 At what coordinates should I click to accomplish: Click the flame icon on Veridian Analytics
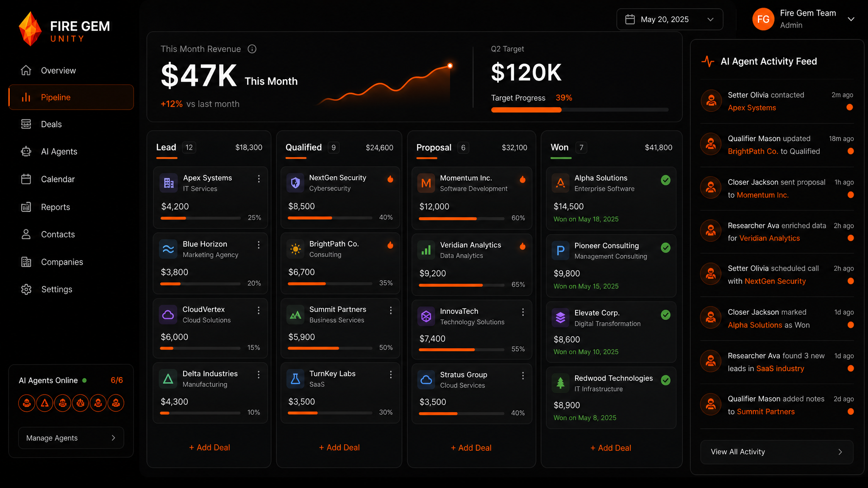pyautogui.click(x=523, y=247)
